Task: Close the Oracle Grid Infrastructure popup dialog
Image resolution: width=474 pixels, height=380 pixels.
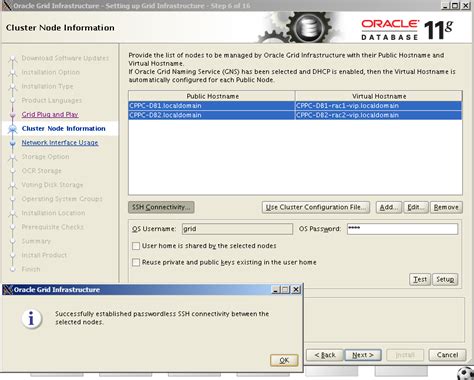Action: tap(296, 290)
